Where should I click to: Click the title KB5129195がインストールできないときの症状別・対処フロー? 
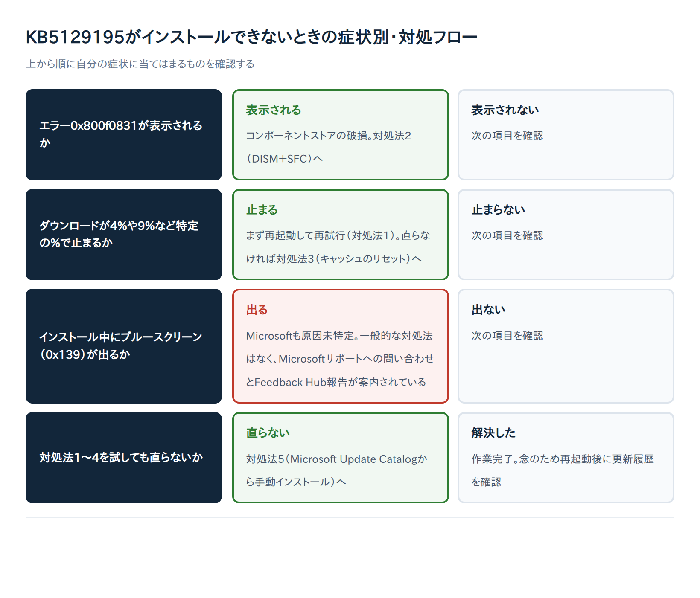pos(251,37)
